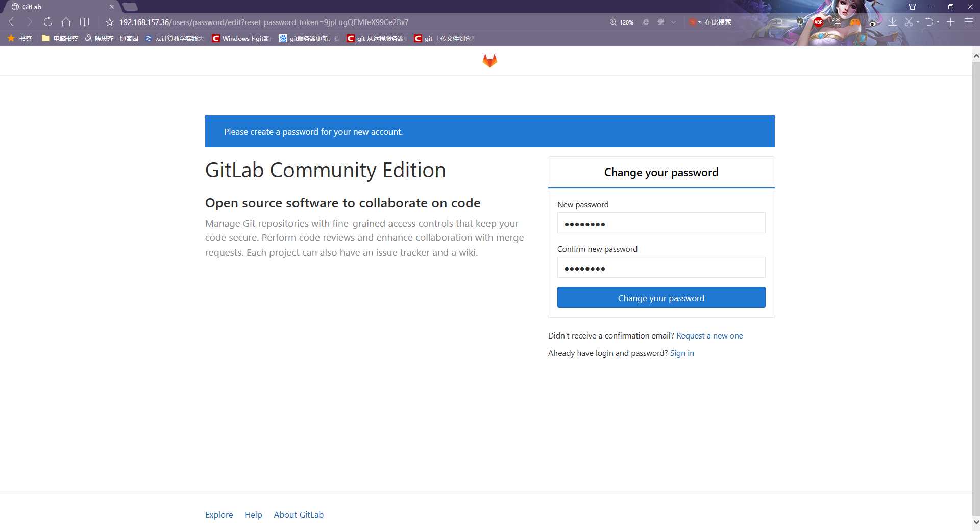980x531 pixels.
Task: Open the browser main menu
Action: coord(968,22)
